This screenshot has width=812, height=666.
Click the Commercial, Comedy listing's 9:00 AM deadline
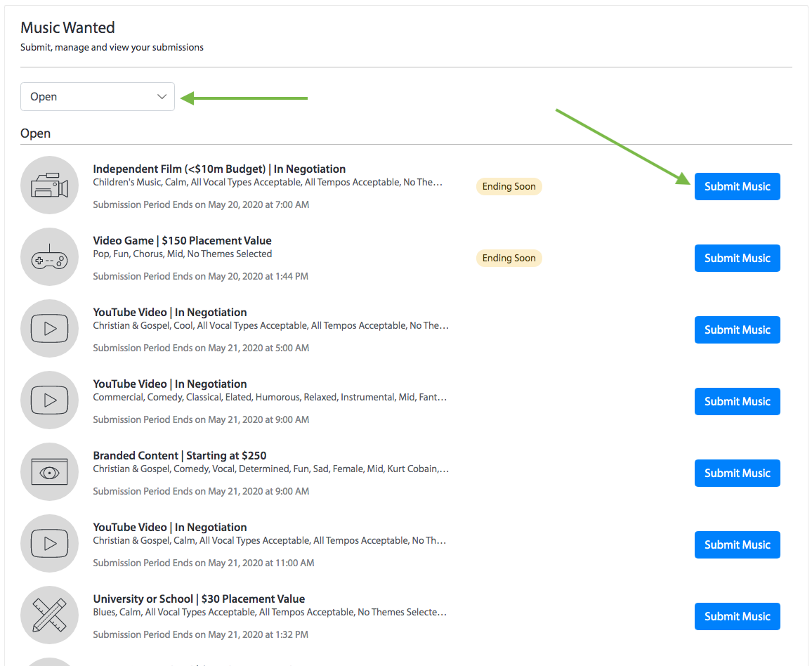(x=258, y=419)
